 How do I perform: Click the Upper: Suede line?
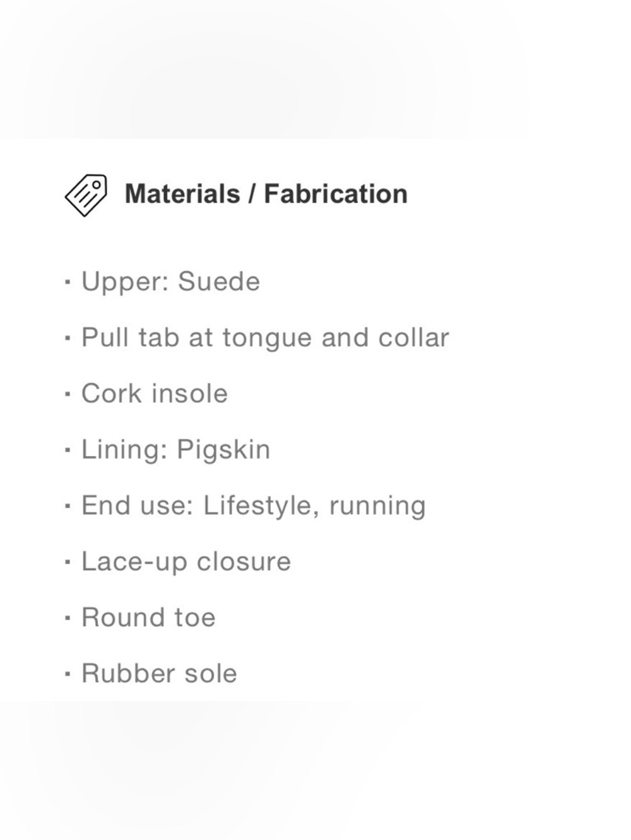point(170,281)
